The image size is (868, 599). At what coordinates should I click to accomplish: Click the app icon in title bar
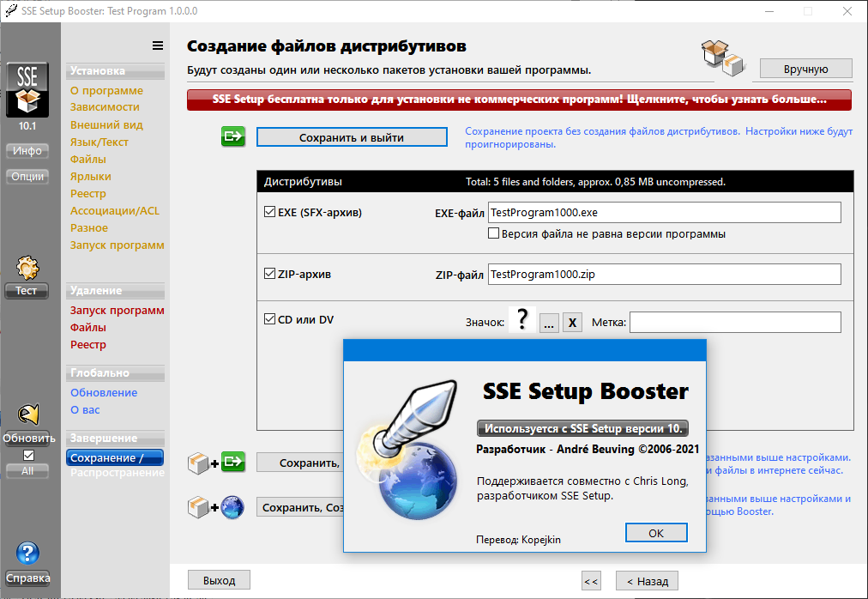point(10,10)
